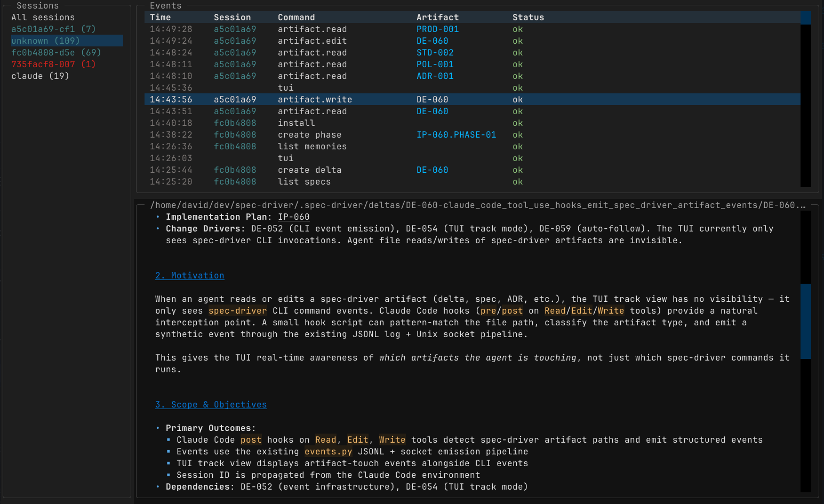Select the 14:45:36 tui event row
The width and height of the screenshot is (824, 504).
click(x=473, y=88)
